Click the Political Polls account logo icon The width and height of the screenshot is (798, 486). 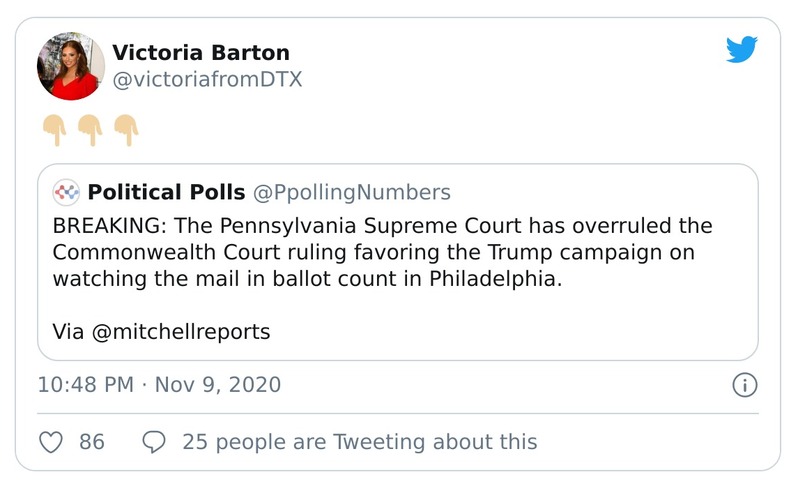click(x=66, y=192)
